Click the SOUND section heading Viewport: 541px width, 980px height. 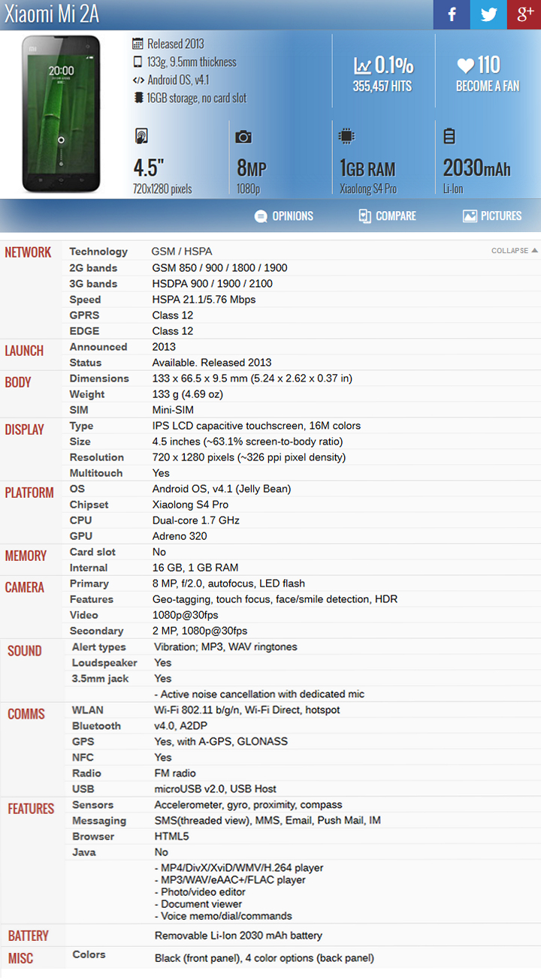click(25, 651)
